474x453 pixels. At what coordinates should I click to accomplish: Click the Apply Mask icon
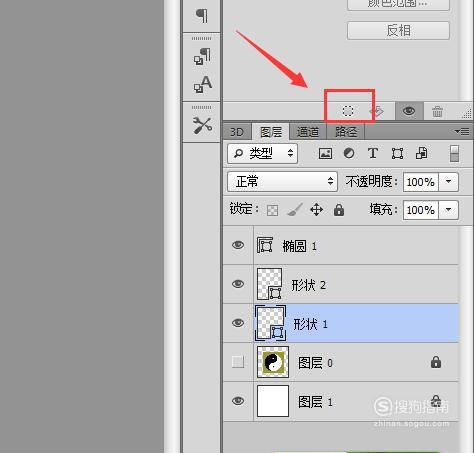(377, 111)
